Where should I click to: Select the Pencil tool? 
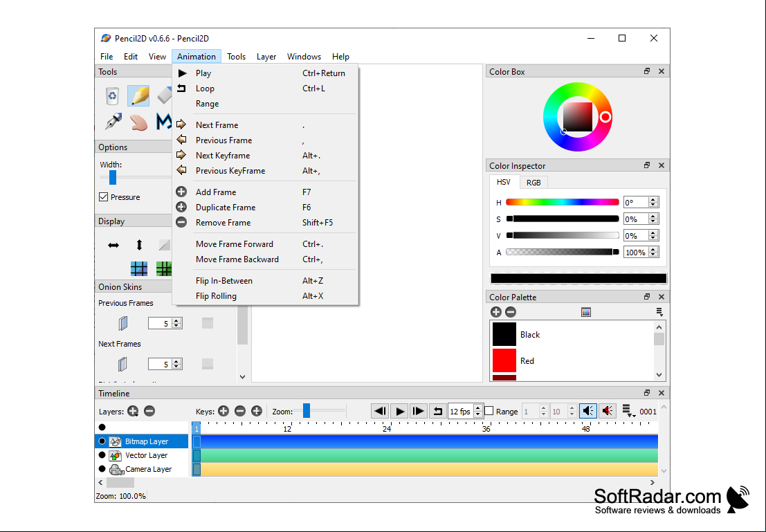pos(138,95)
